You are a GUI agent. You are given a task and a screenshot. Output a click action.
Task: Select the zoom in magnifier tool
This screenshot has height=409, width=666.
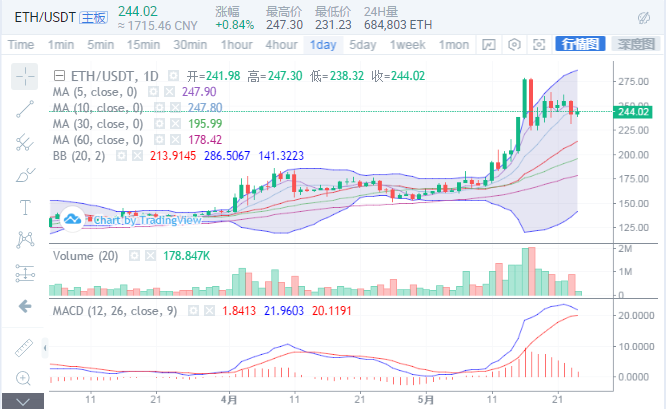pyautogui.click(x=23, y=378)
